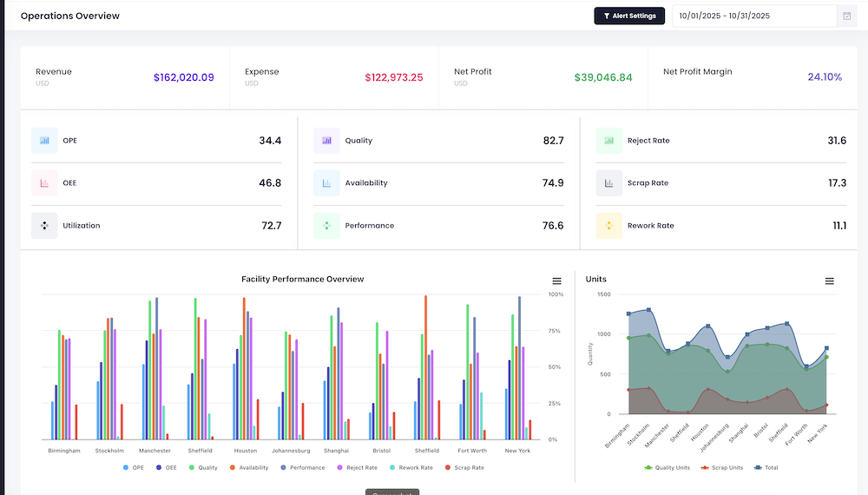This screenshot has width=868, height=495.
Task: Click the Utilization metric icon
Action: click(x=44, y=226)
